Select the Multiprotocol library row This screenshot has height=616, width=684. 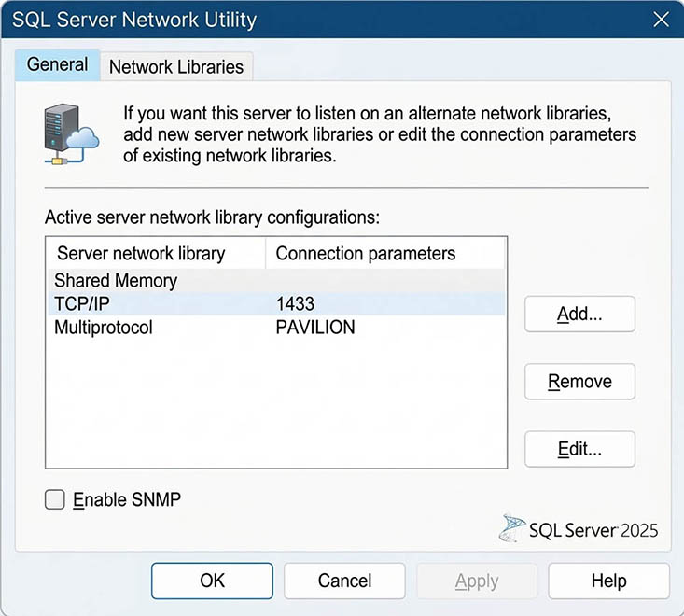[x=276, y=328]
